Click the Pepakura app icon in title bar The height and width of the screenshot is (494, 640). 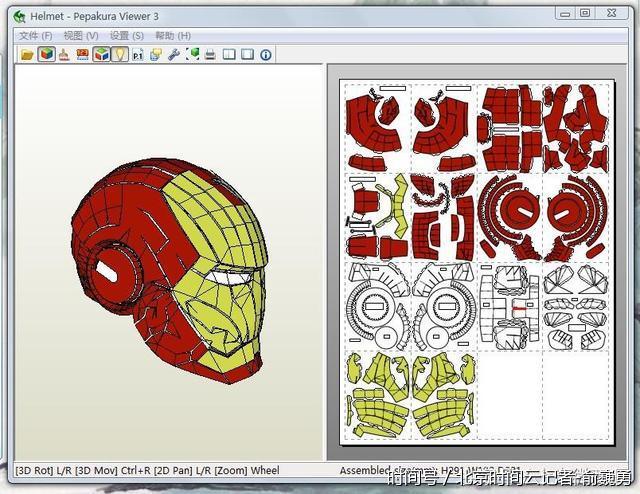click(x=20, y=16)
